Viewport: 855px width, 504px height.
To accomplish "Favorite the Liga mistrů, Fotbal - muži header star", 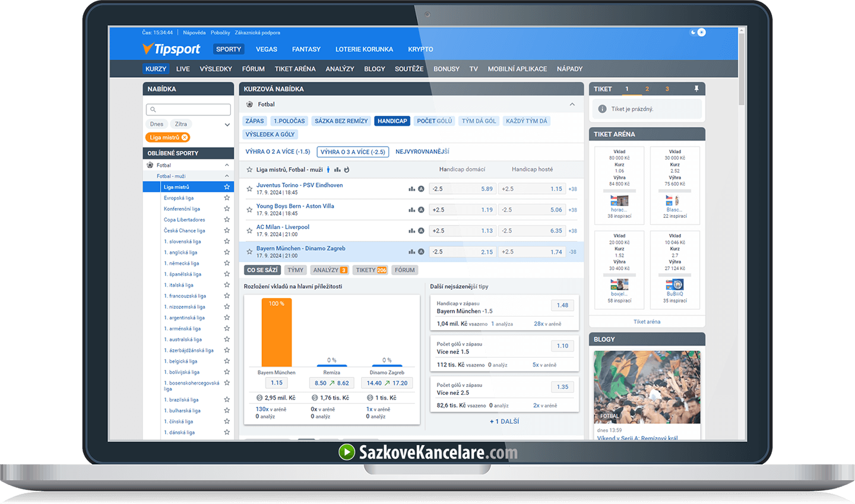I will (x=249, y=169).
